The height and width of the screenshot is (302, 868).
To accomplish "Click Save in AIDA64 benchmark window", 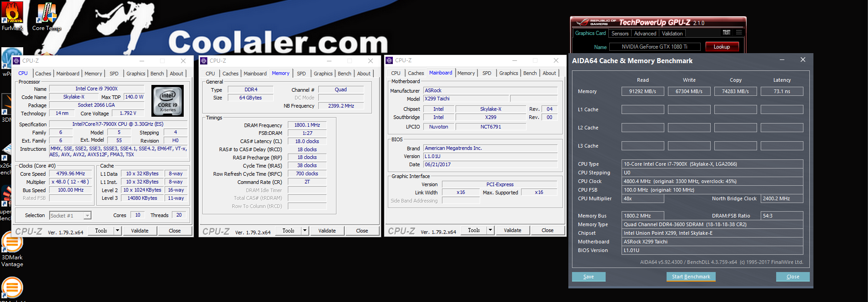I will point(588,277).
